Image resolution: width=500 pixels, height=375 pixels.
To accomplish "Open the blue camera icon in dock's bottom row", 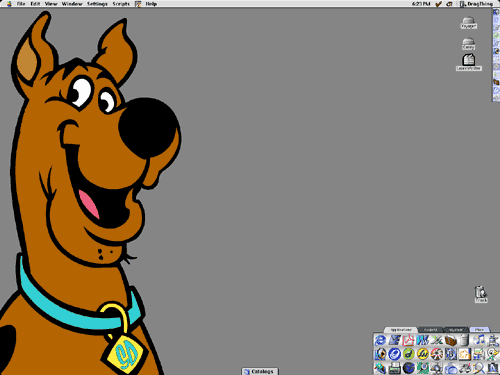I will click(451, 368).
